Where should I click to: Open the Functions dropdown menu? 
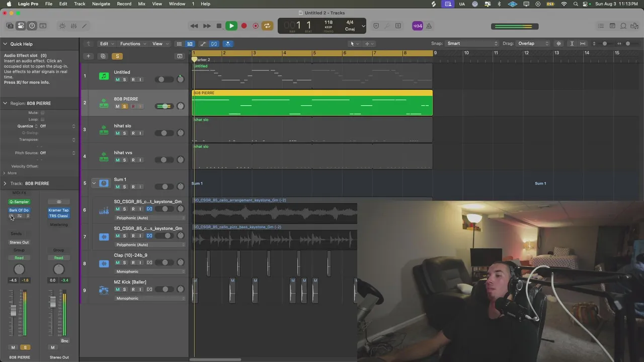(x=133, y=44)
